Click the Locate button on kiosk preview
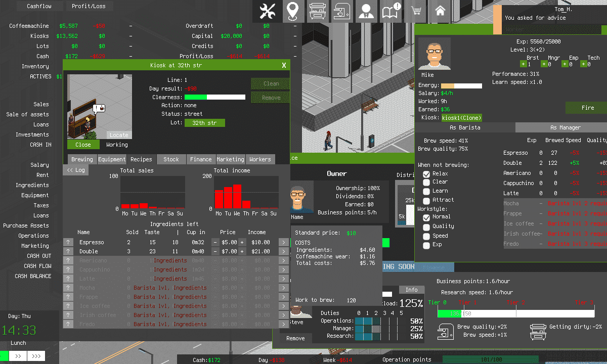607x364 pixels. [119, 135]
